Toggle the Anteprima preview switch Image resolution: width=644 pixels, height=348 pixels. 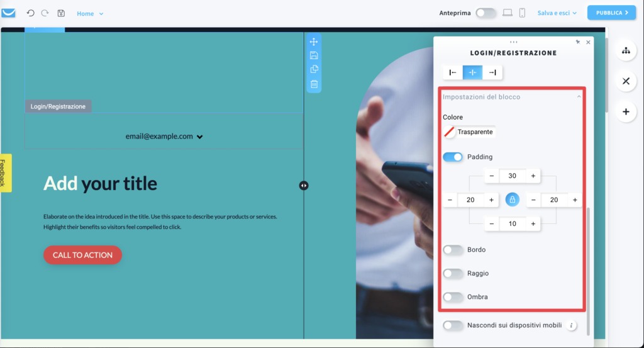(x=486, y=13)
